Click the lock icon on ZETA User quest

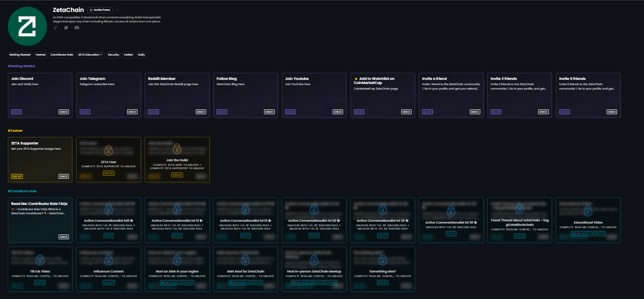click(x=109, y=150)
